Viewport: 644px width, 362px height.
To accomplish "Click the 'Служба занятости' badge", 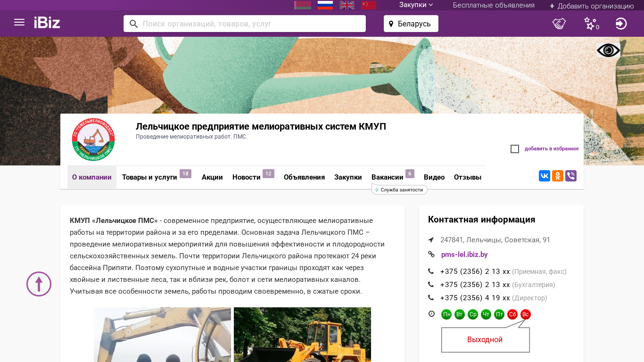I will (x=400, y=189).
